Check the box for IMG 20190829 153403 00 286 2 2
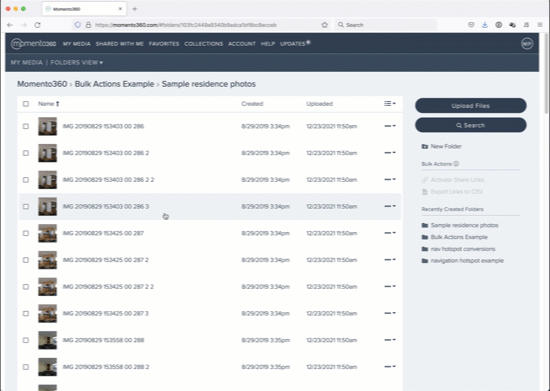The height and width of the screenshot is (391, 550). click(26, 180)
